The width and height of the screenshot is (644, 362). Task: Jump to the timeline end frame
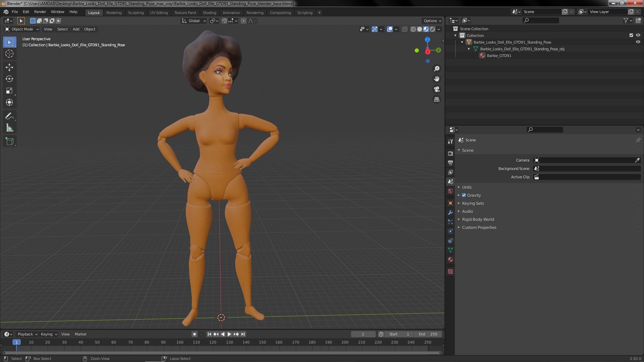(243, 334)
